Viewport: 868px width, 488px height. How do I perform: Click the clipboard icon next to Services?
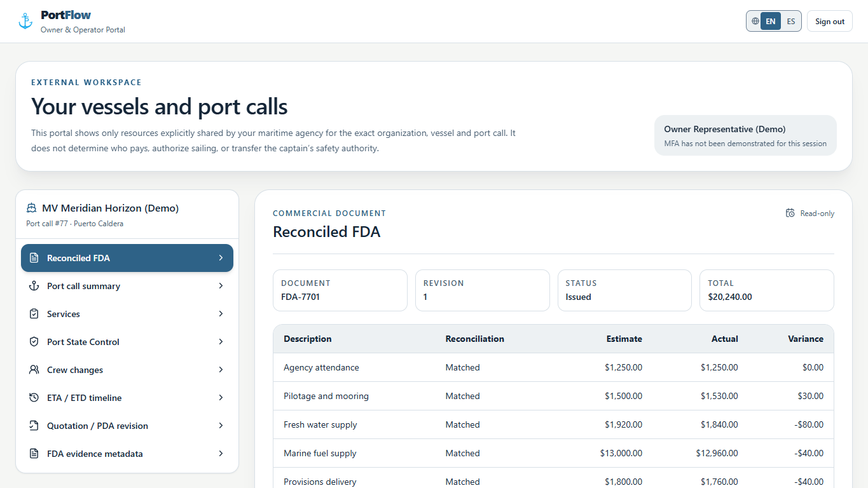tap(34, 314)
